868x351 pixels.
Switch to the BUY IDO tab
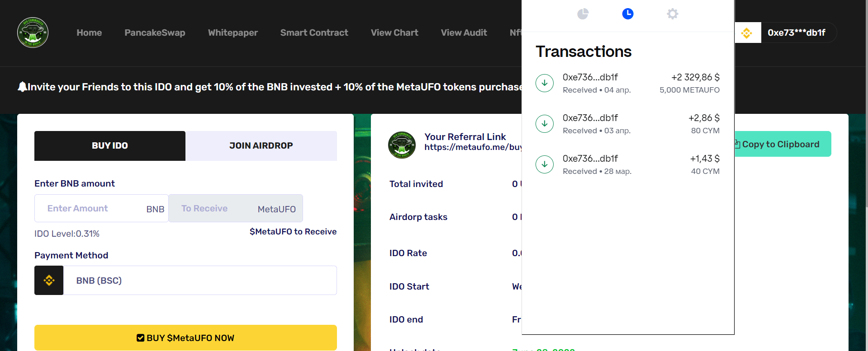[x=110, y=146]
